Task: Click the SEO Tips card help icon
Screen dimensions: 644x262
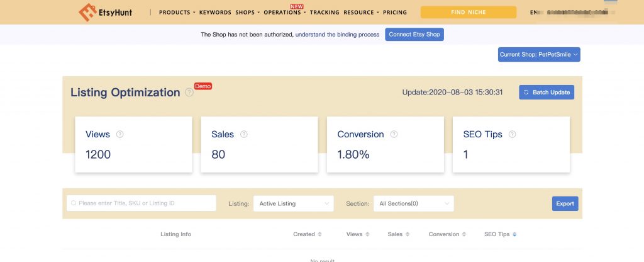Action: pos(512,134)
